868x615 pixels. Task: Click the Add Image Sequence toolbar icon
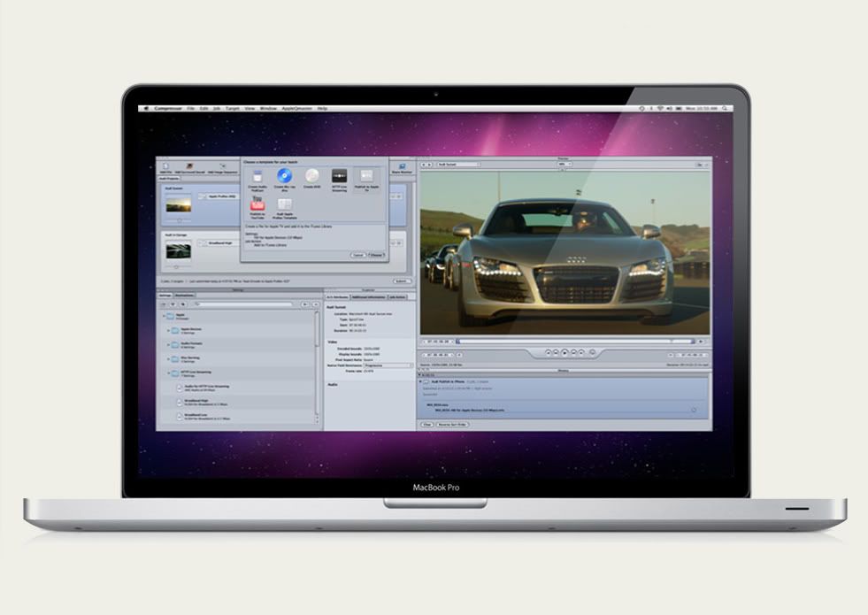(x=223, y=166)
